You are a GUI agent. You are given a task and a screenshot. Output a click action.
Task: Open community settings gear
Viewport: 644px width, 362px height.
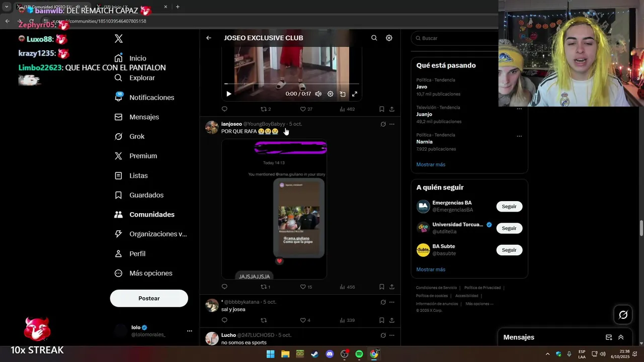click(389, 38)
